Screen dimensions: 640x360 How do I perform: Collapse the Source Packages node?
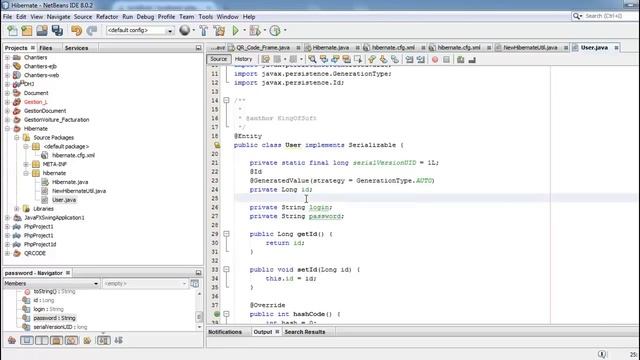pyautogui.click(x=17, y=138)
